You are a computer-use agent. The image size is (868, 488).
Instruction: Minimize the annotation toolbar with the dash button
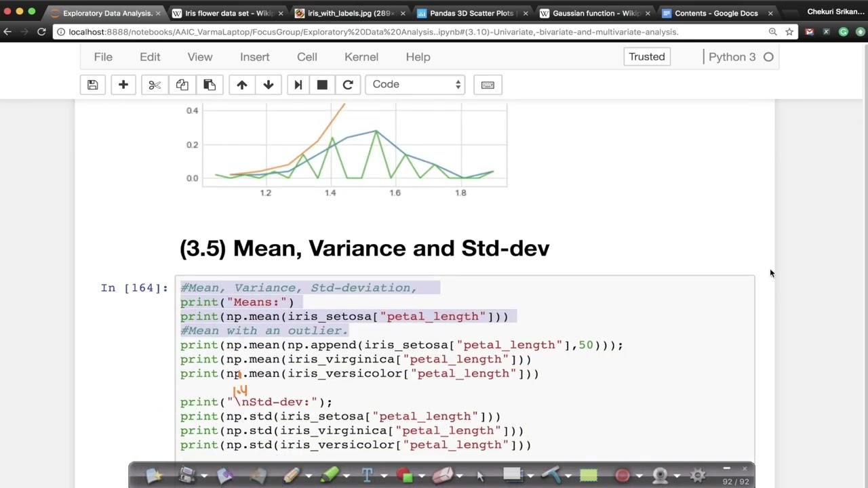(726, 468)
